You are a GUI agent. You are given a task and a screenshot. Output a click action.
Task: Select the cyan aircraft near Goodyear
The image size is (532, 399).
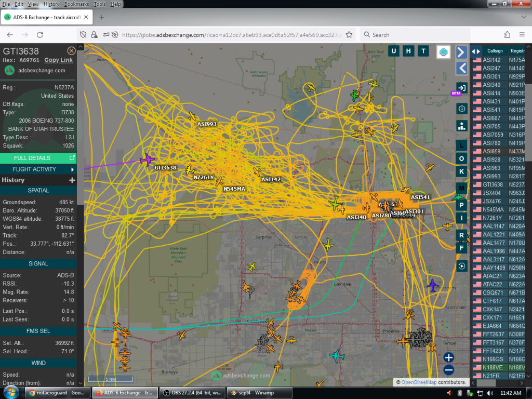pos(337,355)
